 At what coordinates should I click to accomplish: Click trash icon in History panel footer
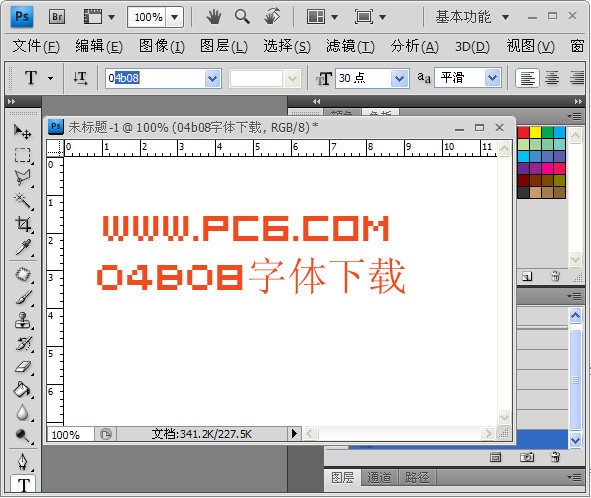pos(555,457)
